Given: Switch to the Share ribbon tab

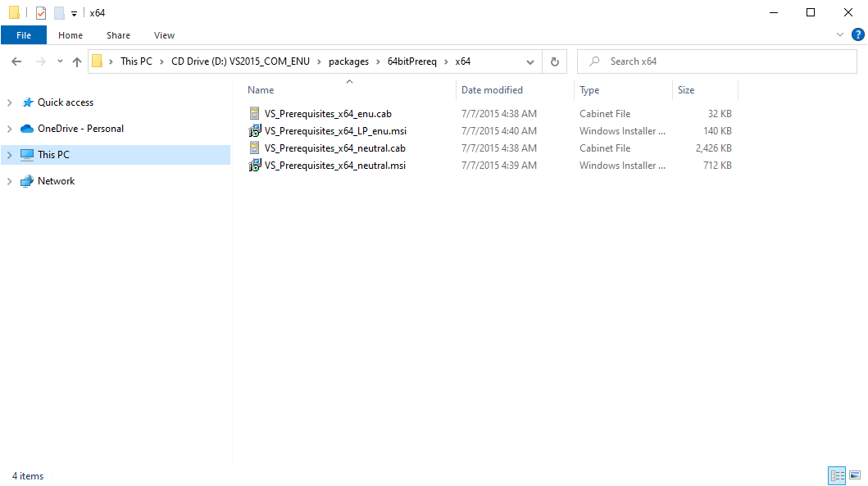Looking at the screenshot, I should coord(119,35).
